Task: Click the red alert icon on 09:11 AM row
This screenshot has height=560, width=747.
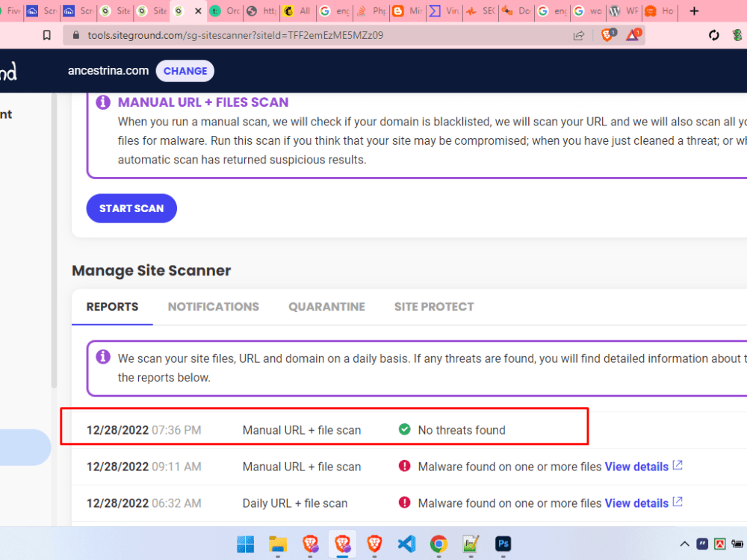Action: (404, 466)
